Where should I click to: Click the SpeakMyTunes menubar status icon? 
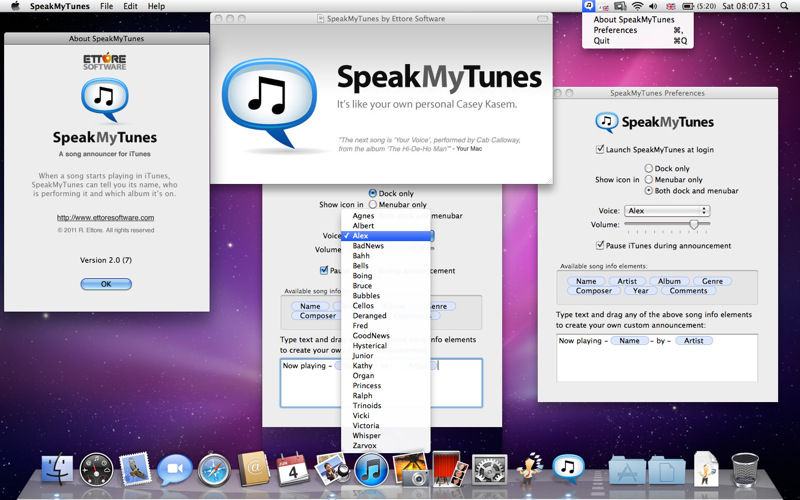point(589,6)
